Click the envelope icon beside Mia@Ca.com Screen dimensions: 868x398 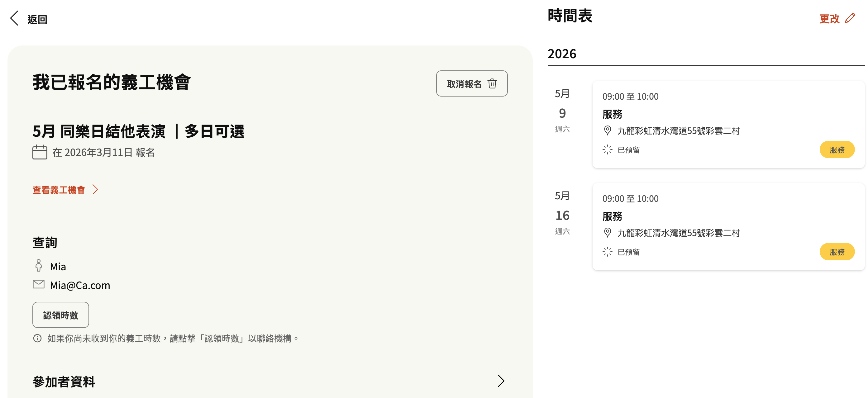coord(38,285)
